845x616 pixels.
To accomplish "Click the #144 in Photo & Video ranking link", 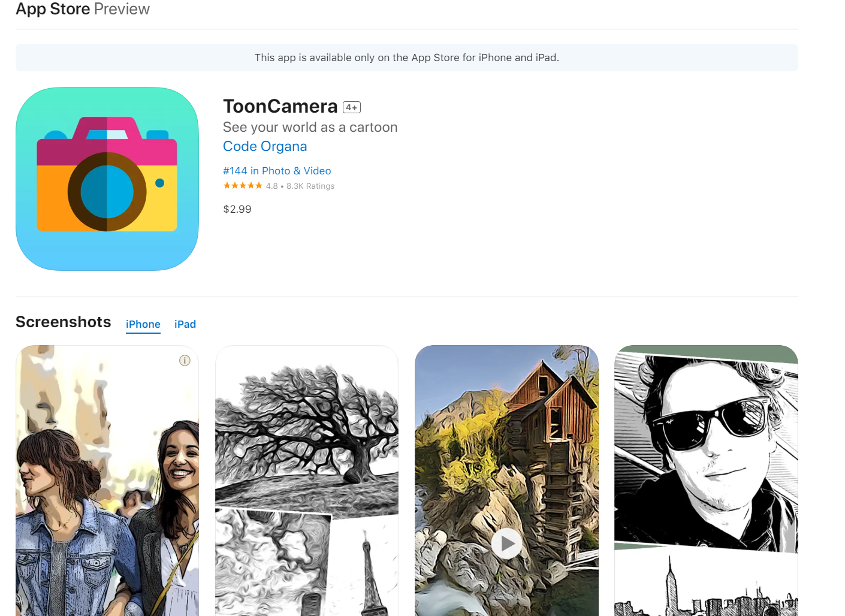I will [x=277, y=171].
